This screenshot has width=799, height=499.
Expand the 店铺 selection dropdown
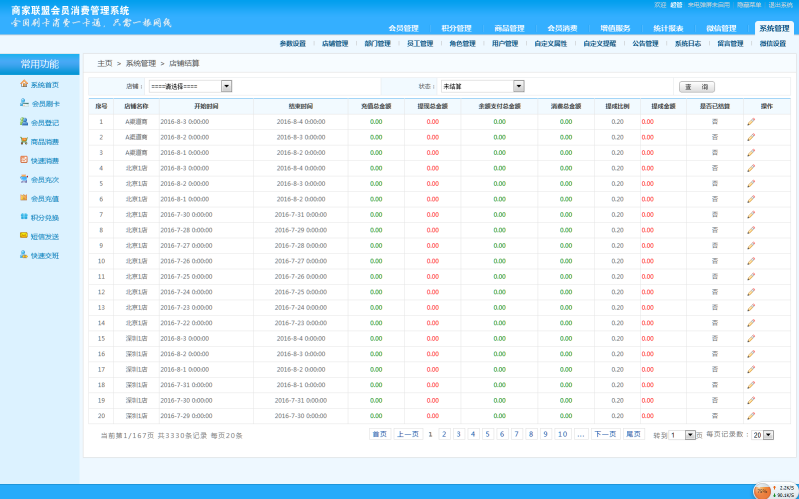pos(226,86)
